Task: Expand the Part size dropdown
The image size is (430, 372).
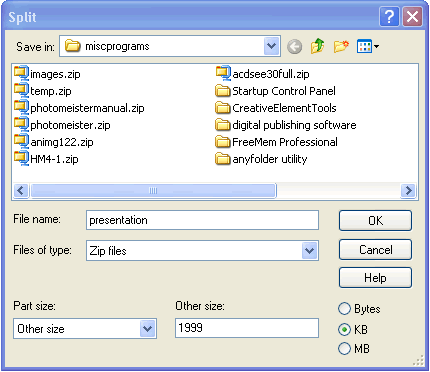Action: tap(148, 329)
